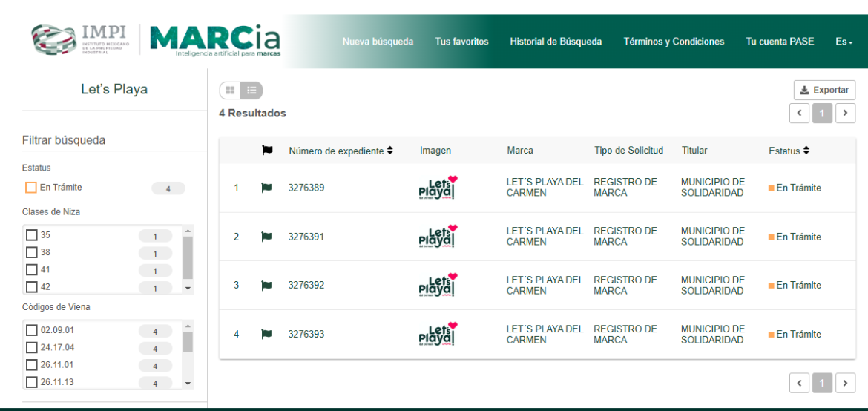The width and height of the screenshot is (868, 411).
Task: Check Niza class 41
Action: click(32, 270)
